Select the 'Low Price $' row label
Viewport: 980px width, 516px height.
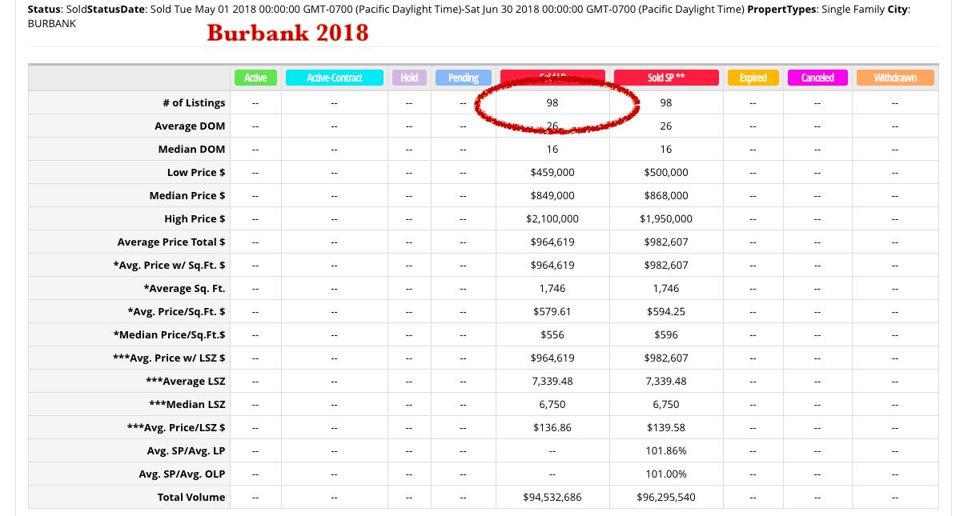pos(196,172)
